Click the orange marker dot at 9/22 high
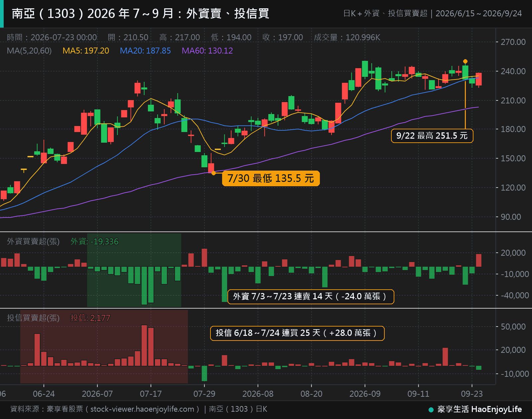Screen dimensions: 532x419 pyautogui.click(x=465, y=62)
